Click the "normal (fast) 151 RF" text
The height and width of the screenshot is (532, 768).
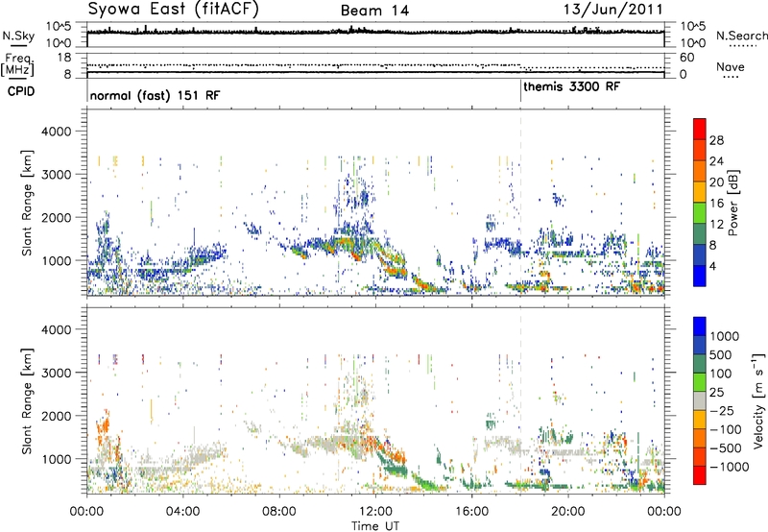[155, 95]
